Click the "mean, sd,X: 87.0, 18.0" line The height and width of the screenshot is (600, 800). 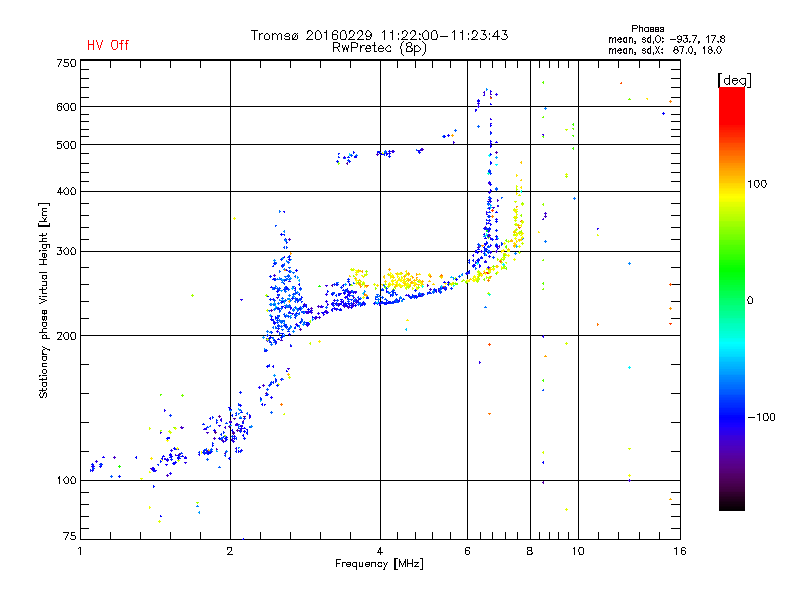pos(665,50)
